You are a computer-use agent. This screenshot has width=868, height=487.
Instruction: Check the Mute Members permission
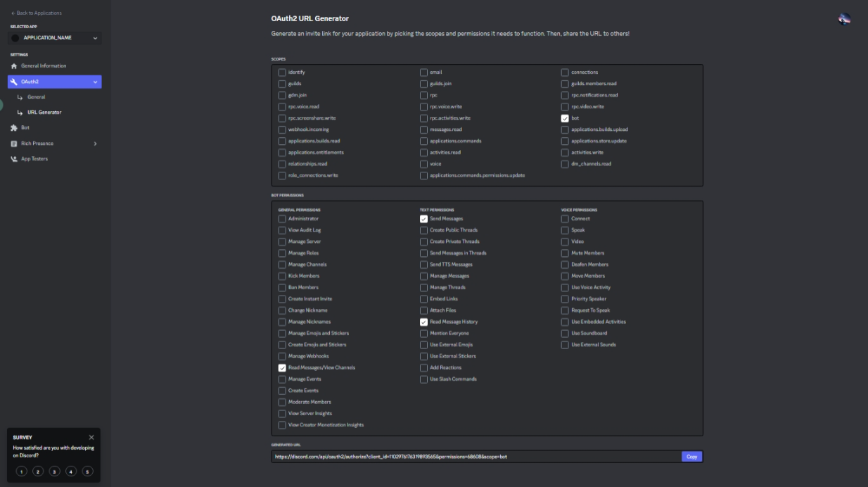point(565,253)
